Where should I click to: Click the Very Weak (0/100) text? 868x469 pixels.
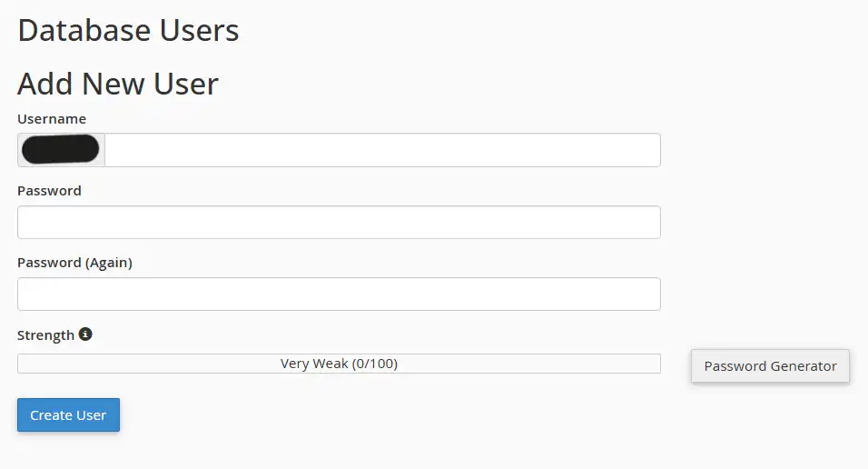[339, 364]
